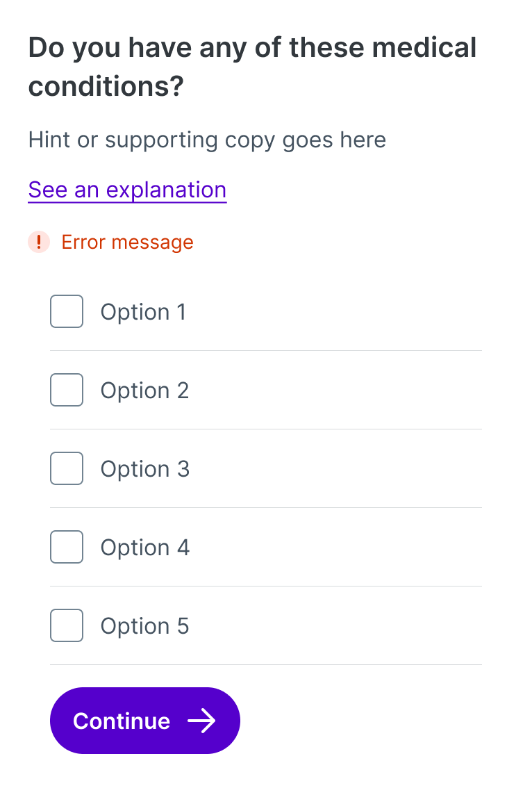Image resolution: width=532 pixels, height=804 pixels.
Task: Select the Option 5 row label
Action: pyautogui.click(x=144, y=625)
